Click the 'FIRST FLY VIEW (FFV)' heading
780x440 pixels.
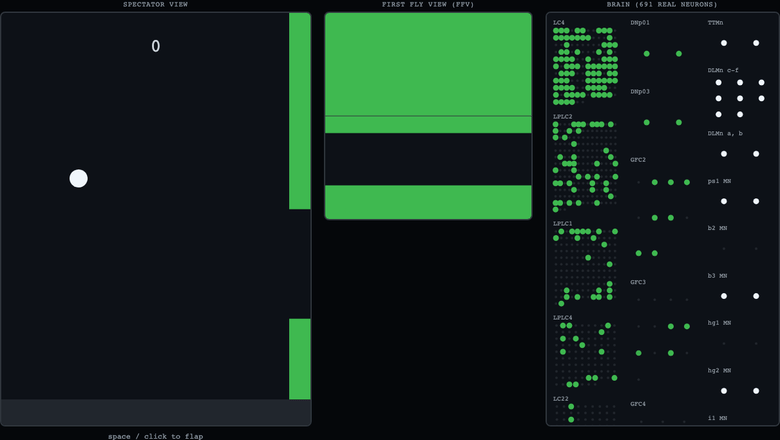428,4
